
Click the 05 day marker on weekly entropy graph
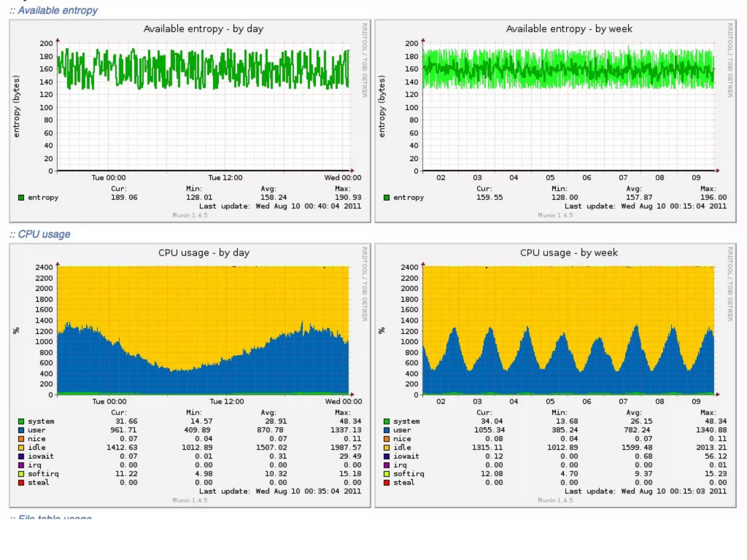(x=550, y=178)
